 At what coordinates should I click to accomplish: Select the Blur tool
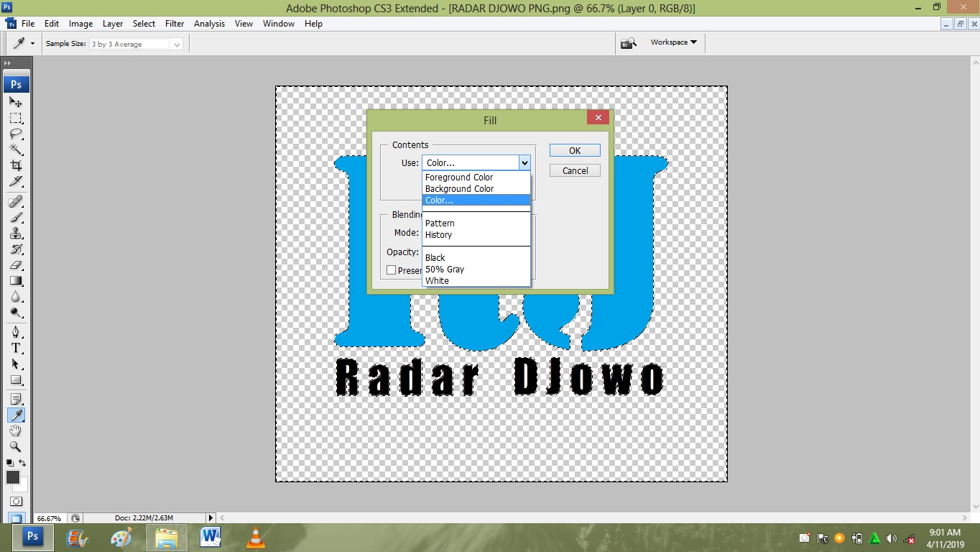tap(16, 296)
